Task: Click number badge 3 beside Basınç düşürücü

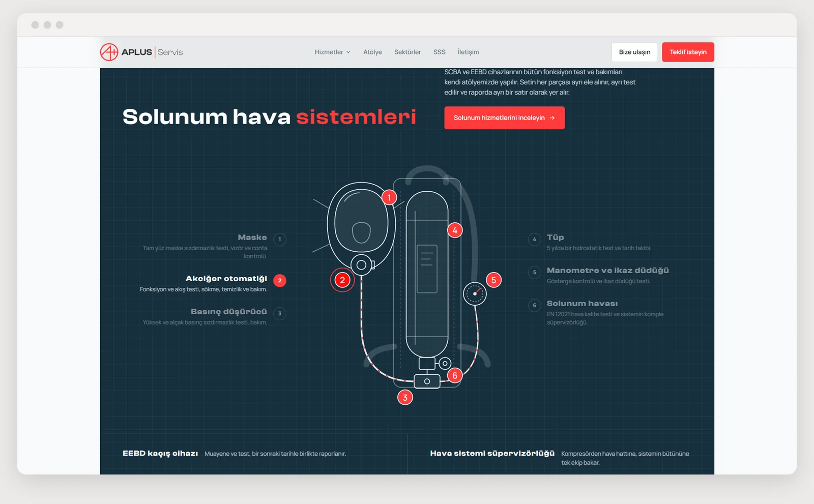Action: coord(280,313)
